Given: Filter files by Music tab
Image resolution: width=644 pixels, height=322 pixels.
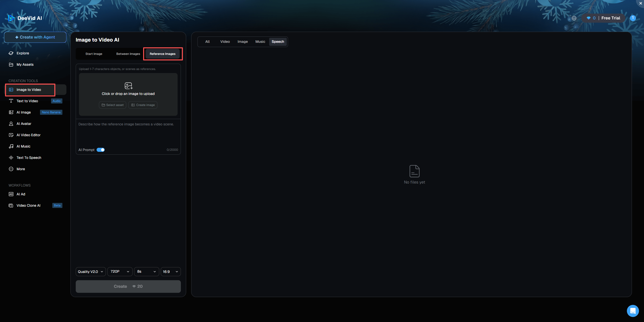Looking at the screenshot, I should (x=260, y=42).
